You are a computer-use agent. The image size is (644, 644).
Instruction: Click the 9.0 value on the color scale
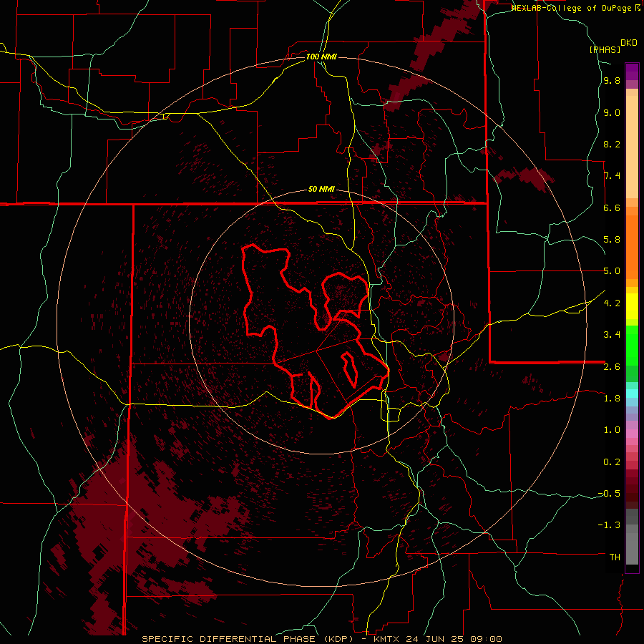[x=612, y=112]
